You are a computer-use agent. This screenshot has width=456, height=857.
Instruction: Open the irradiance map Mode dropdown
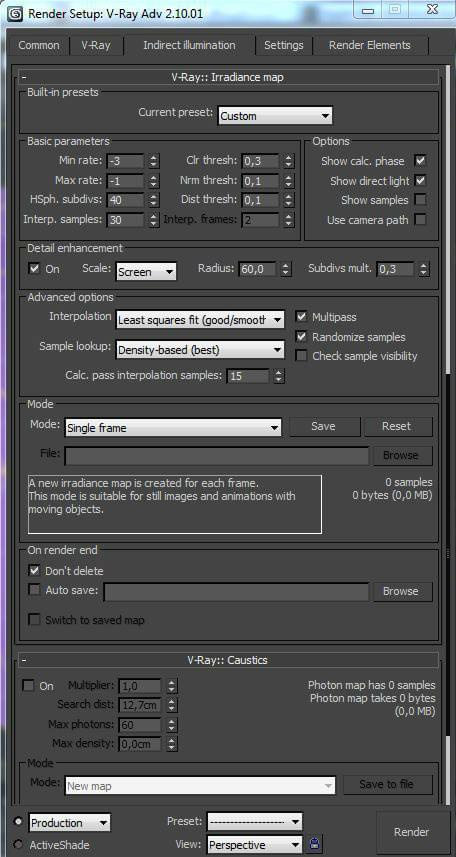pyautogui.click(x=173, y=428)
